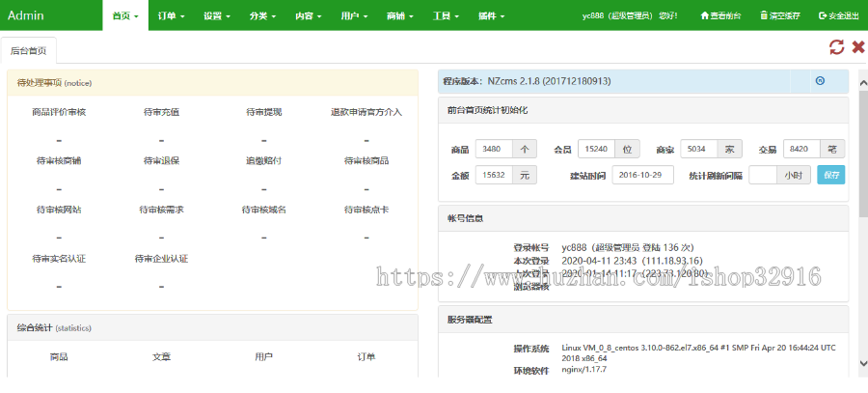Click the 建站时间 date field
868x393 pixels.
tap(642, 175)
